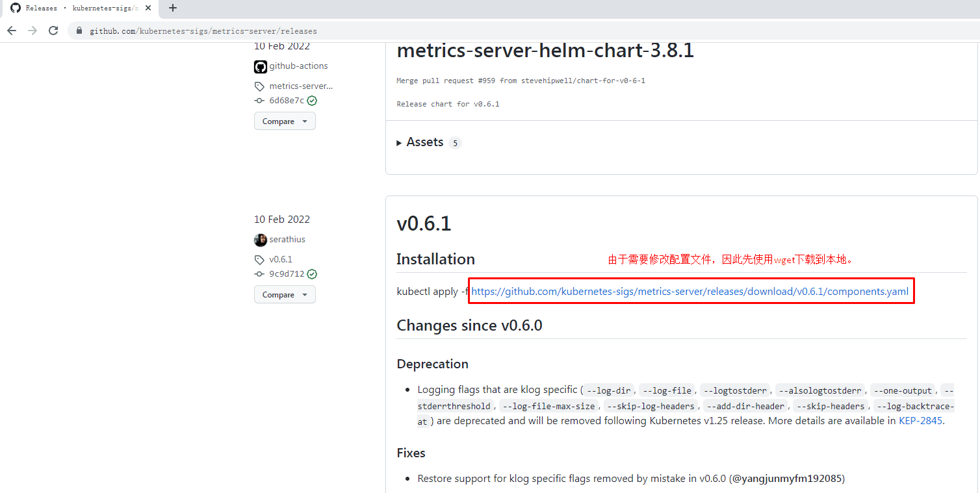This screenshot has width=980, height=493.
Task: Click the --skip-headers flag text
Action: [x=831, y=406]
